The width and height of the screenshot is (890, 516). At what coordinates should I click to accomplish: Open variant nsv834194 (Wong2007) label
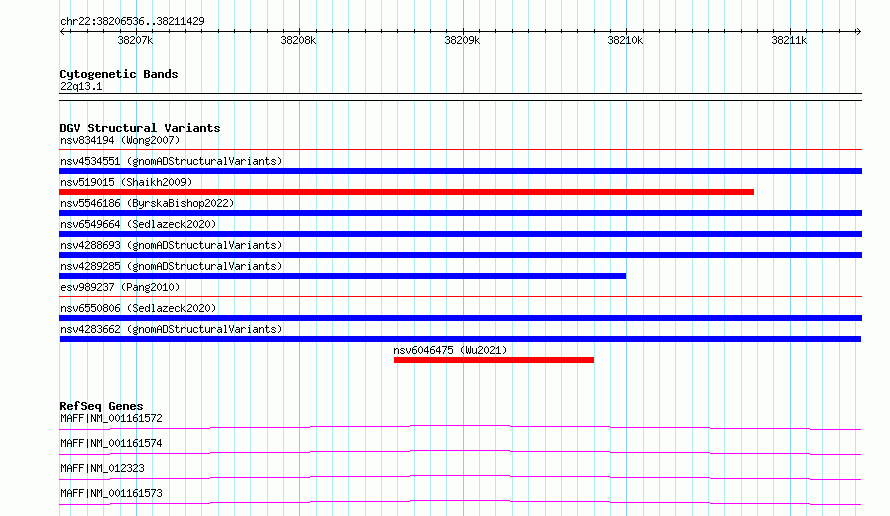pos(120,140)
